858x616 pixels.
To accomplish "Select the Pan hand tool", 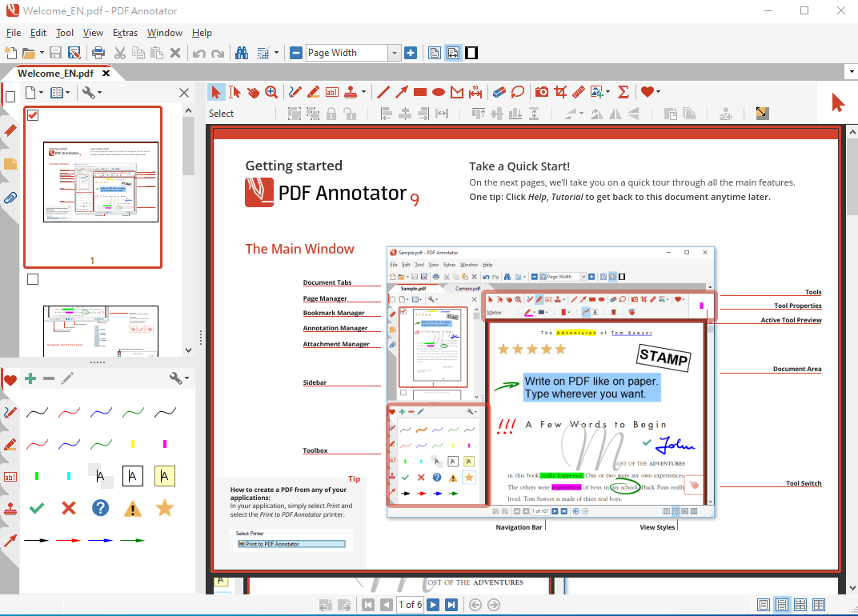I will point(253,92).
